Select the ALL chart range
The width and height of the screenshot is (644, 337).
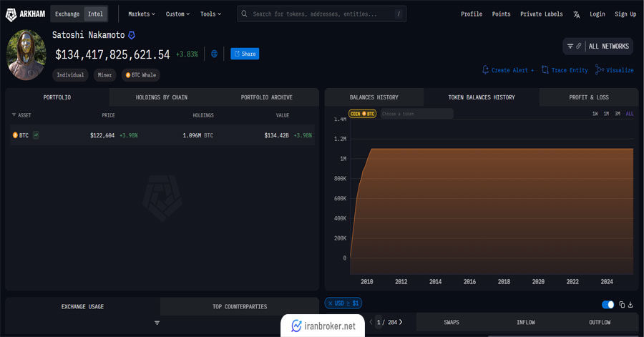point(630,114)
